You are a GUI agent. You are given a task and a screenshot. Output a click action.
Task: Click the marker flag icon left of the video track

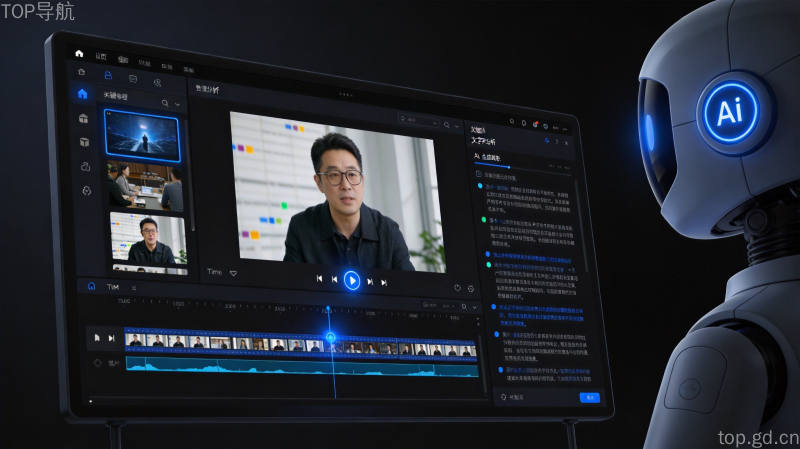[x=97, y=337]
